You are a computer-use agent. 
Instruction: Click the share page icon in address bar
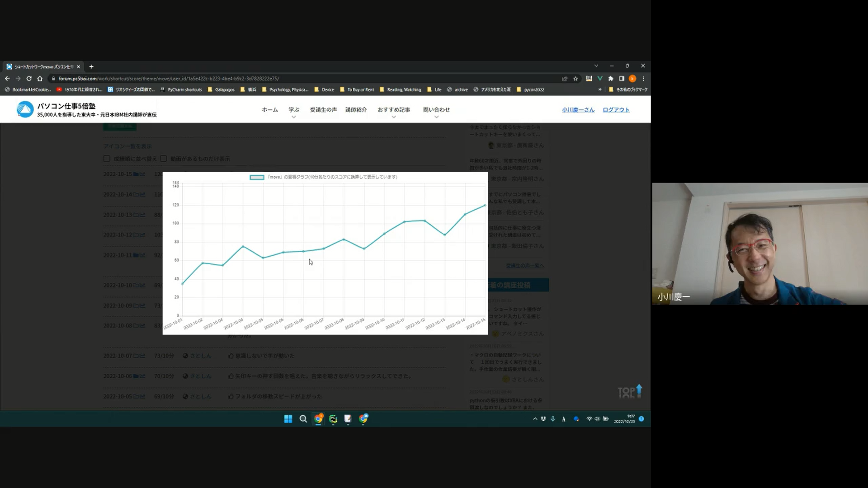565,79
